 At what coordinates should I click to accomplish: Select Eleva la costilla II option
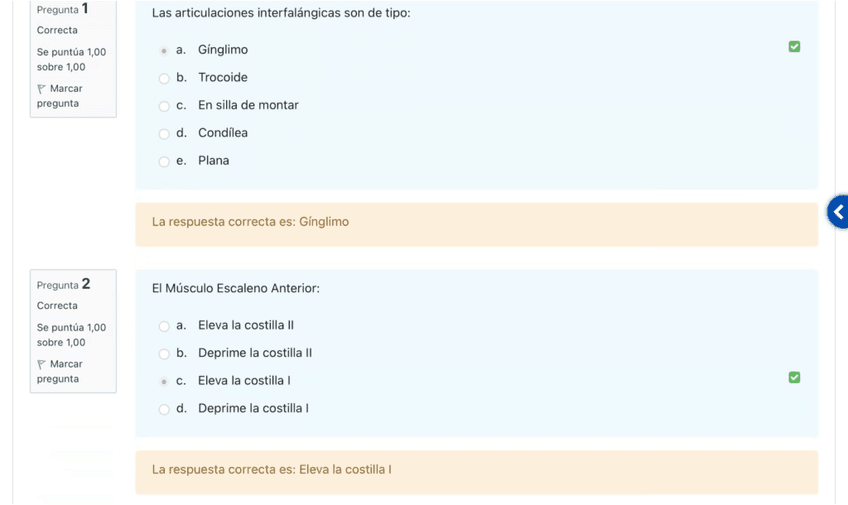(x=164, y=326)
